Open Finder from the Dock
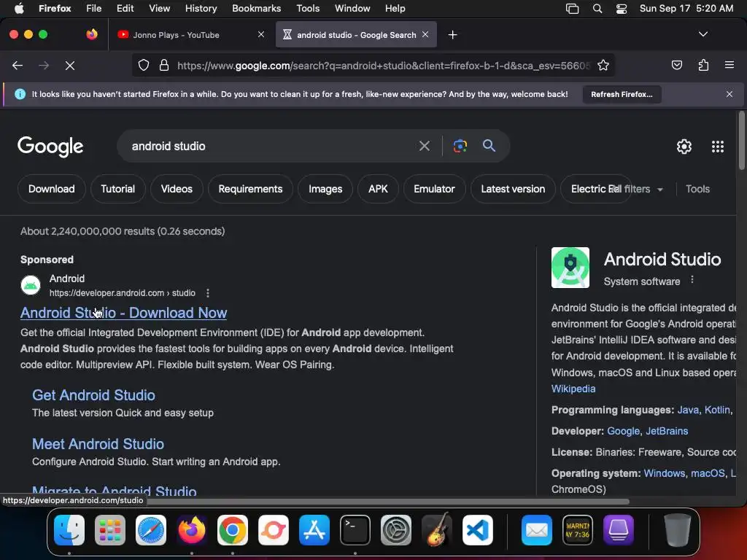Viewport: 747px width, 560px height. pos(69,530)
